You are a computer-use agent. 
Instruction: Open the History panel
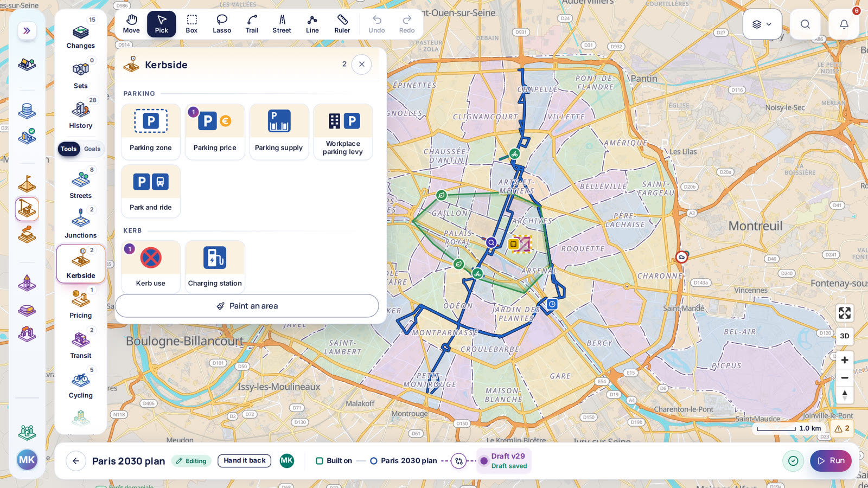pos(81,114)
